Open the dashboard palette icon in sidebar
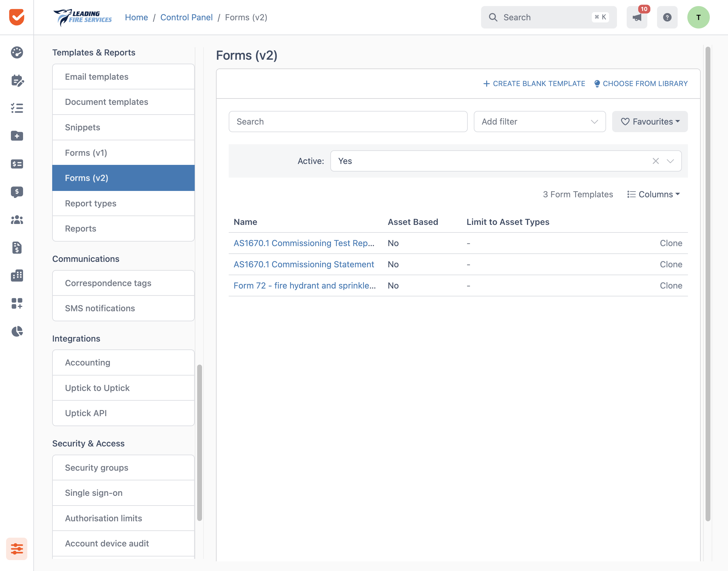 pyautogui.click(x=17, y=52)
